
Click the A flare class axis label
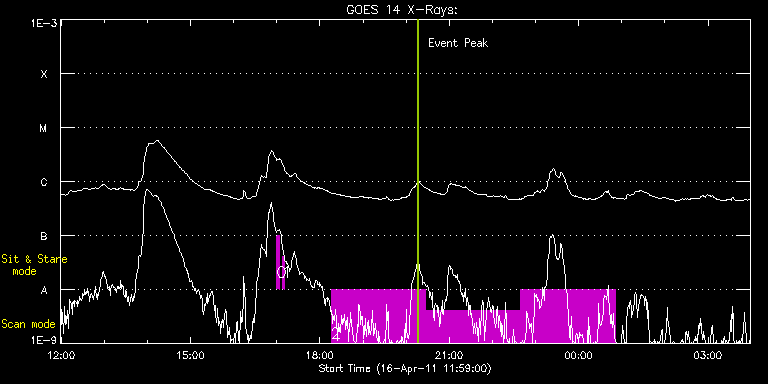click(44, 290)
